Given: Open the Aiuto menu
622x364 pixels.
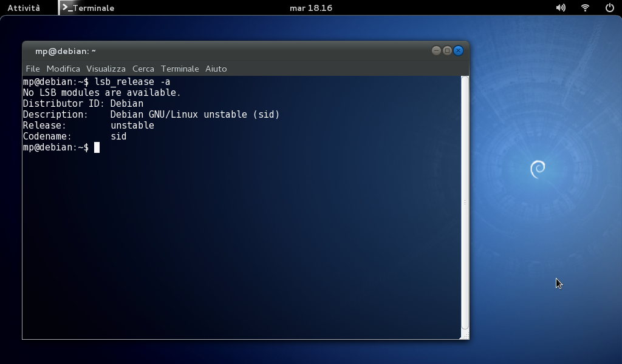Looking at the screenshot, I should coord(216,69).
